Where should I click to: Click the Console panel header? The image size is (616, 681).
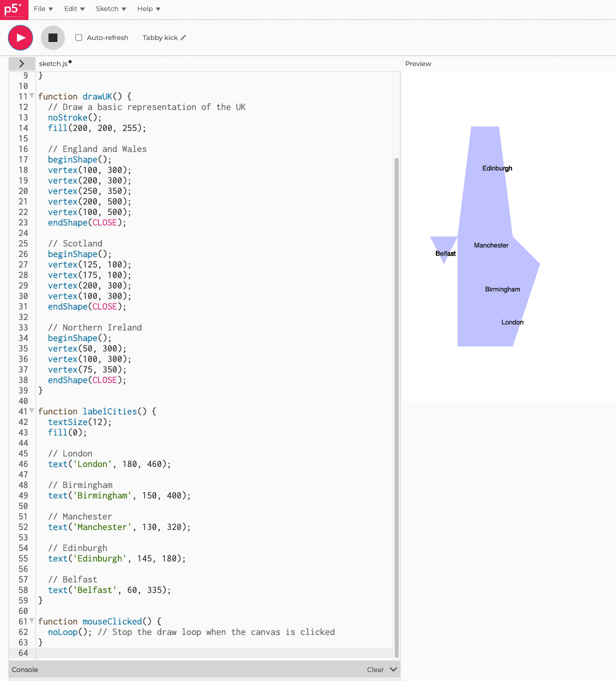tap(204, 669)
